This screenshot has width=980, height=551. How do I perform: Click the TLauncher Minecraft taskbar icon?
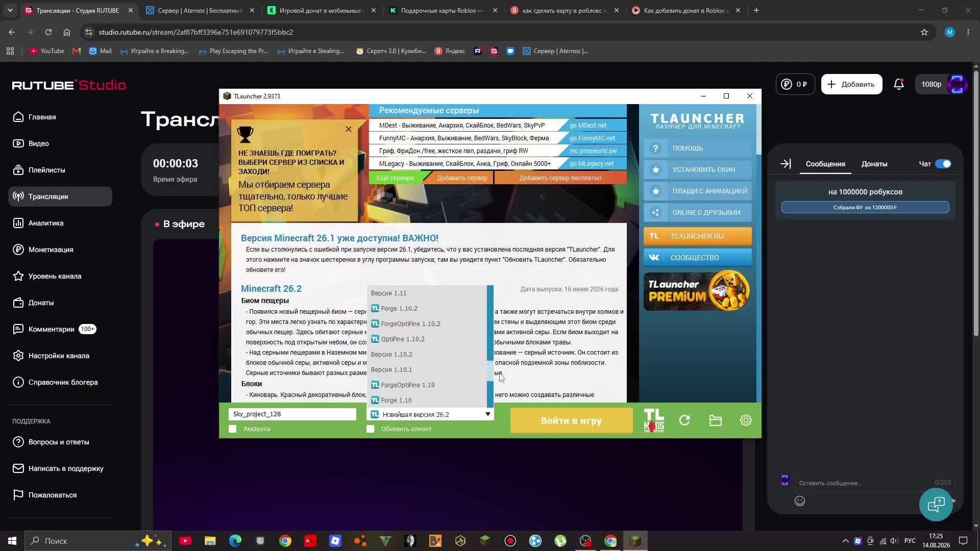coord(635,541)
